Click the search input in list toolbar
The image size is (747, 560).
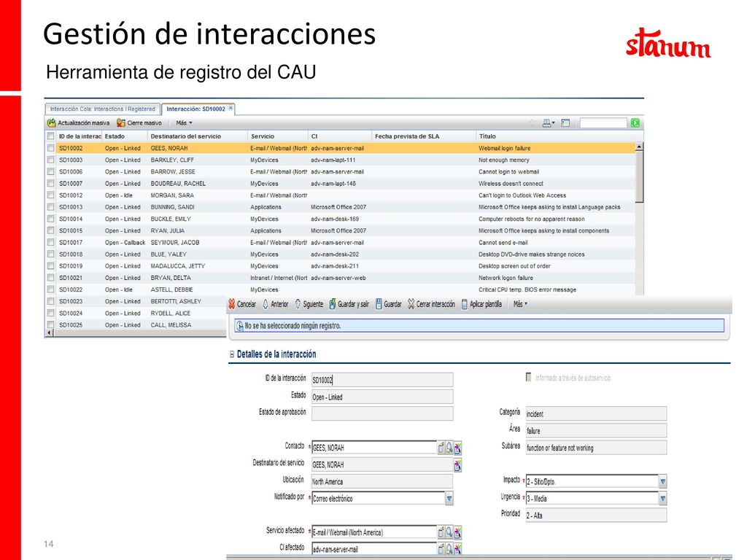(x=603, y=122)
